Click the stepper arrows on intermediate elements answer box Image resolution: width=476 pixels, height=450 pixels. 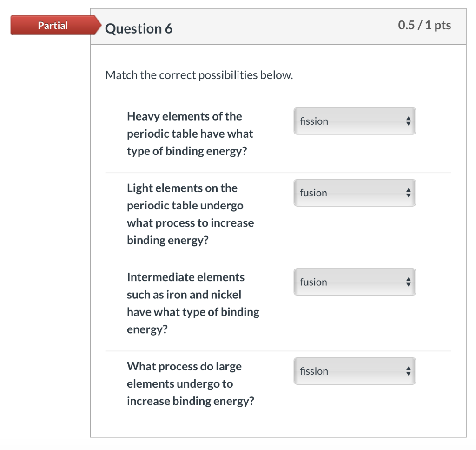coord(408,282)
